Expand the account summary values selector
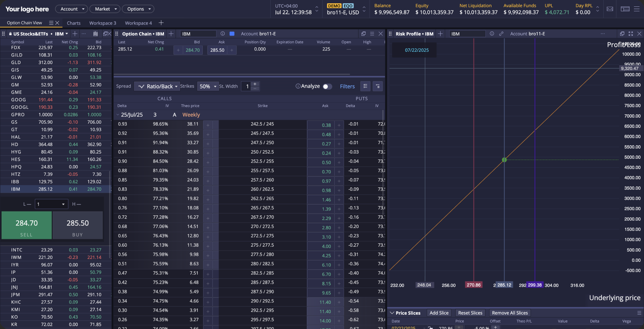Screen dimensions: 644x329 click(x=598, y=9)
